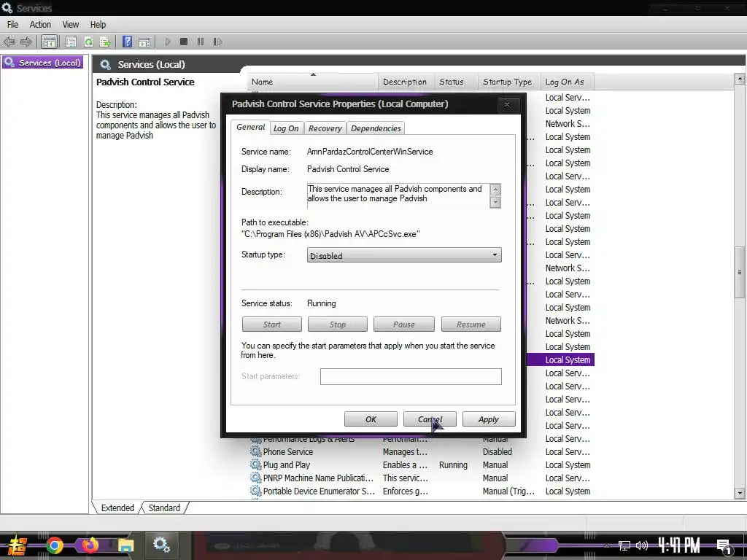This screenshot has width=747, height=560.
Task: Select the Phone Service row name
Action: [x=288, y=451]
